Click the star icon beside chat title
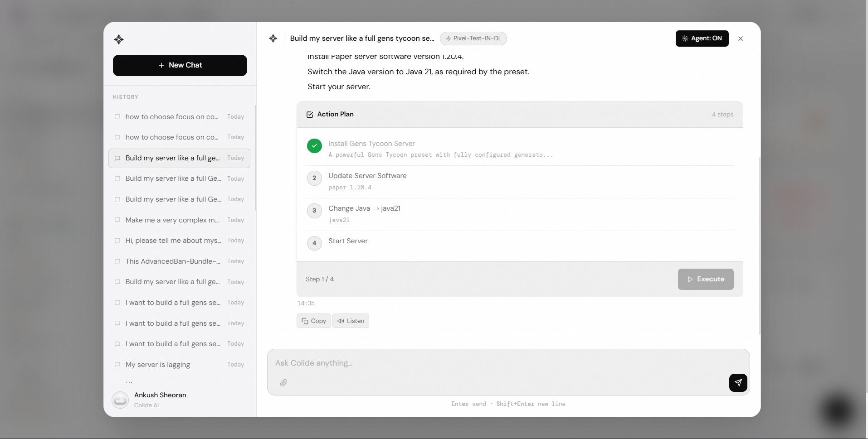 [x=273, y=39]
